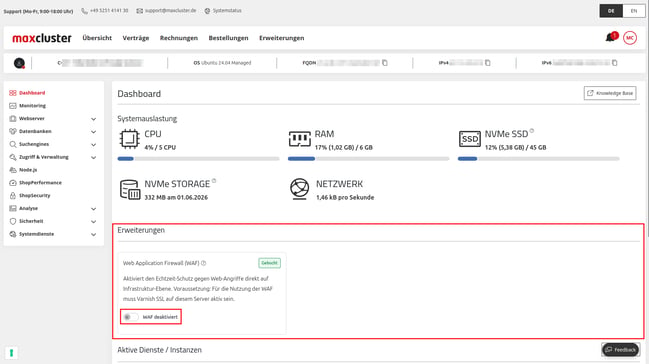Open the Feedback button

620,350
